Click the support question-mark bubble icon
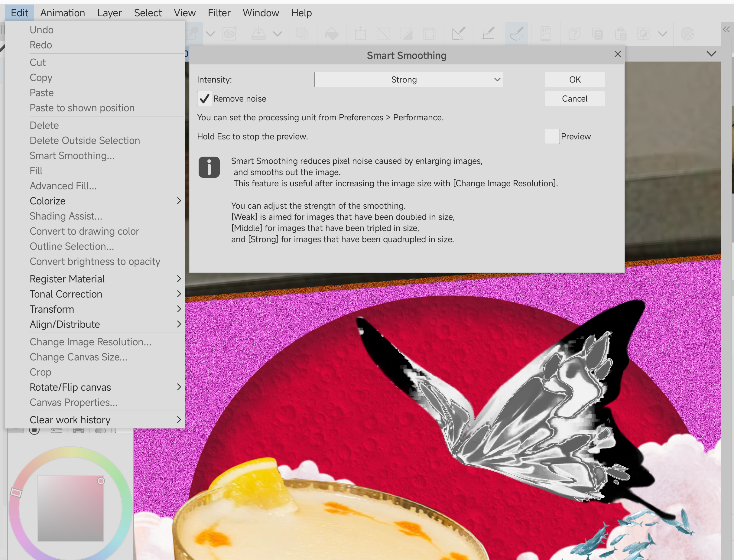The height and width of the screenshot is (560, 734). [574, 34]
